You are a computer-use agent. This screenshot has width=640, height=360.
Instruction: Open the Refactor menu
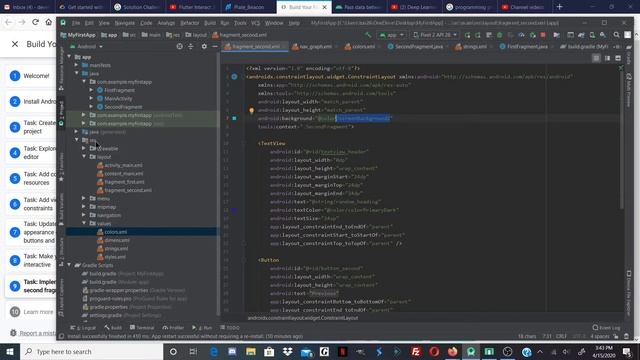pyautogui.click(x=189, y=23)
